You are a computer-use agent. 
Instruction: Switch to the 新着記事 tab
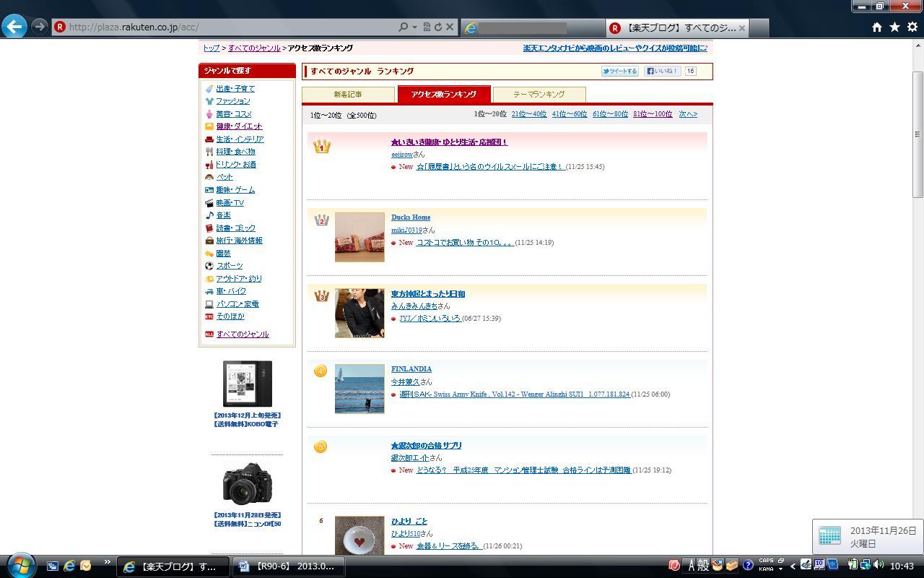click(348, 95)
